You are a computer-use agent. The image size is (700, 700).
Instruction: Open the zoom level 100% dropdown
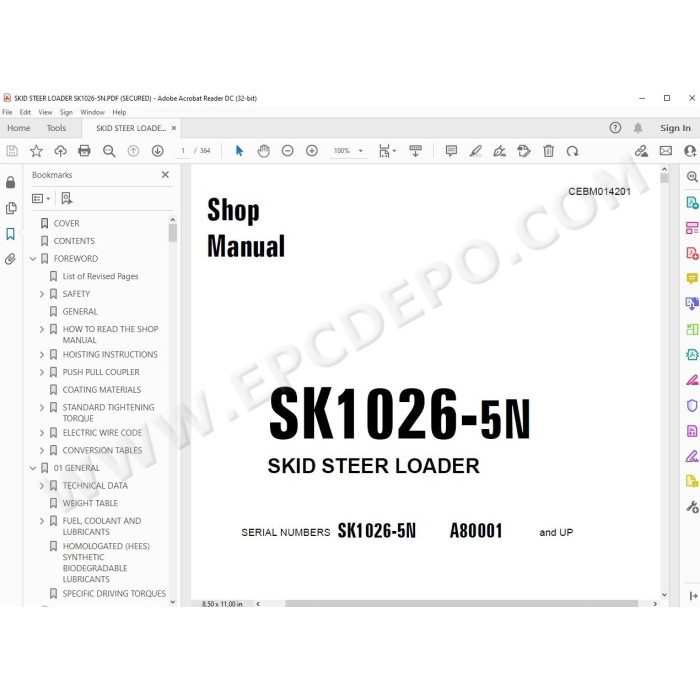(348, 151)
